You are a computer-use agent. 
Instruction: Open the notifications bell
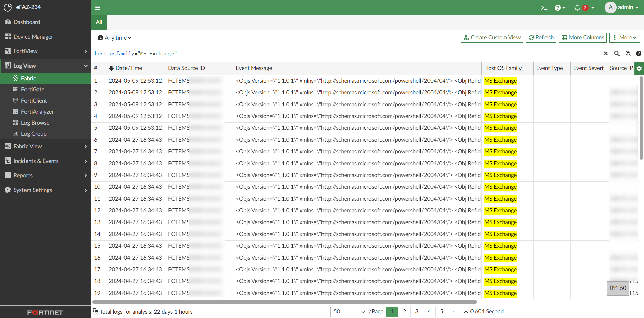pyautogui.click(x=577, y=8)
